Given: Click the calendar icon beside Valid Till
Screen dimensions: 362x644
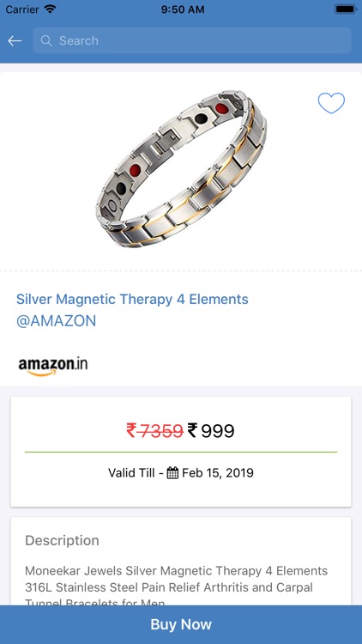Looking at the screenshot, I should [172, 473].
